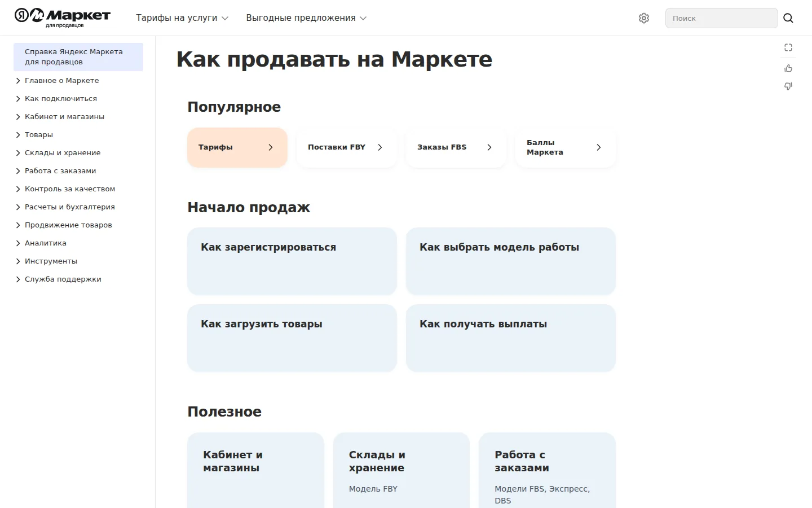Image resolution: width=812 pixels, height=508 pixels.
Task: Click the arrow on the Тарифы card
Action: tap(271, 147)
